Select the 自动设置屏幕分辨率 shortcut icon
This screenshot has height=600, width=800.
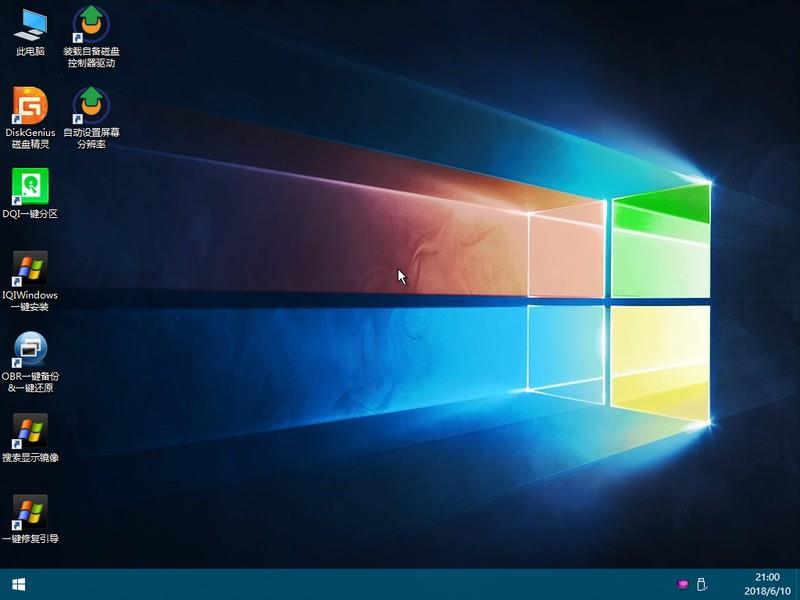(x=91, y=105)
